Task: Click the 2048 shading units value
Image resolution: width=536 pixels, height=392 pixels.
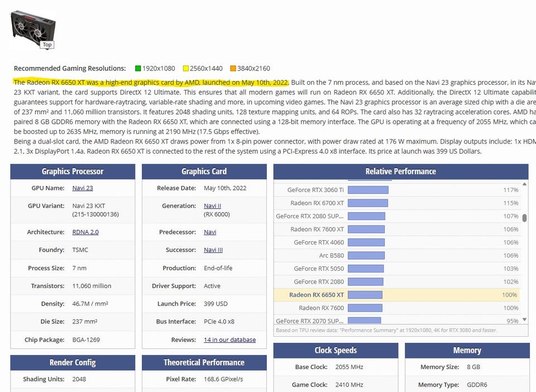Action: click(79, 379)
